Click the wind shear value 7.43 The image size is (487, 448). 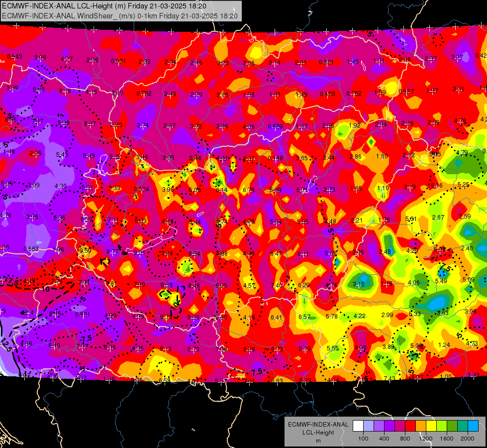tap(390, 378)
